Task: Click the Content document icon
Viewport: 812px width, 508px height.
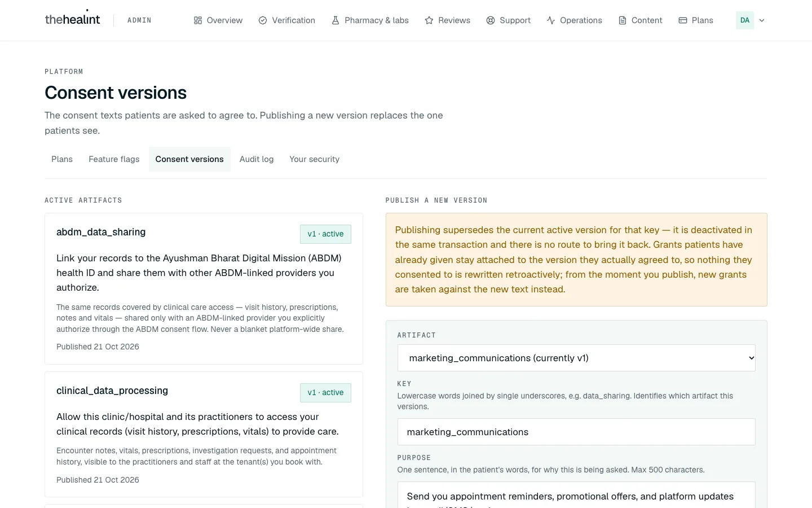Action: (x=623, y=20)
